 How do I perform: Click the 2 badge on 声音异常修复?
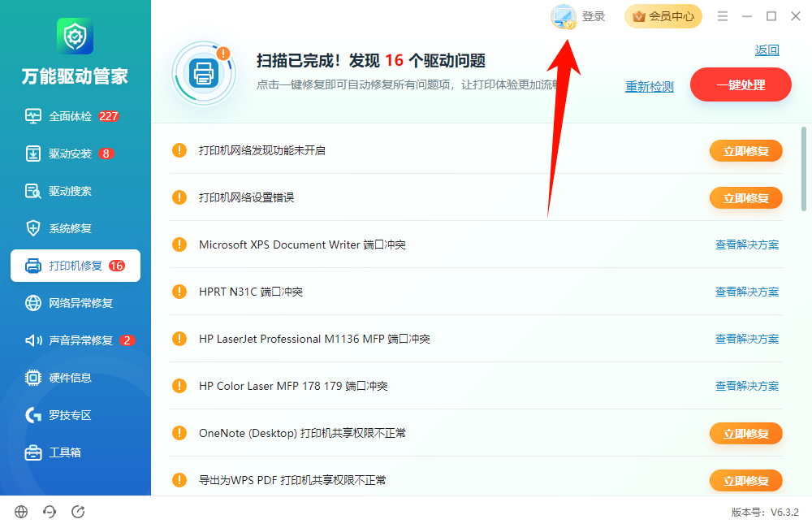click(x=127, y=340)
